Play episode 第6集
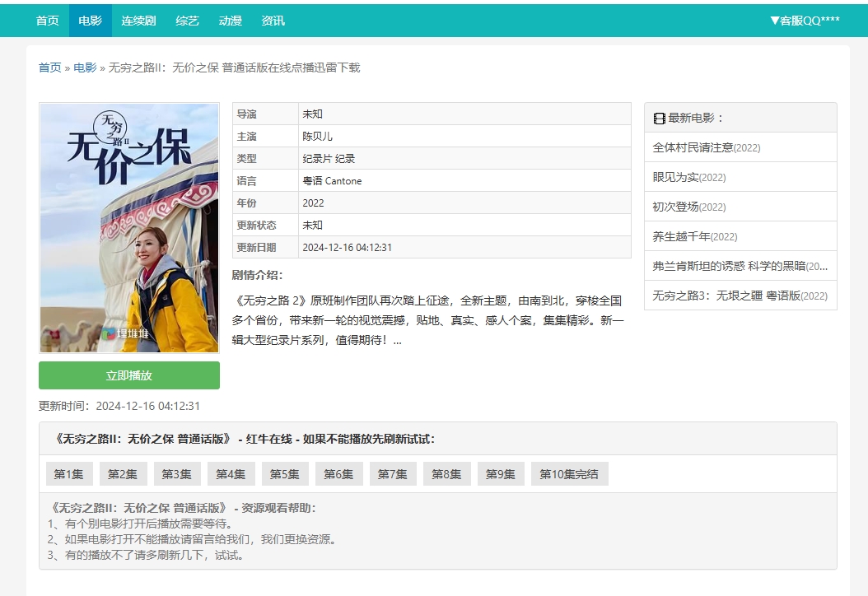This screenshot has height=596, width=868. pos(338,473)
